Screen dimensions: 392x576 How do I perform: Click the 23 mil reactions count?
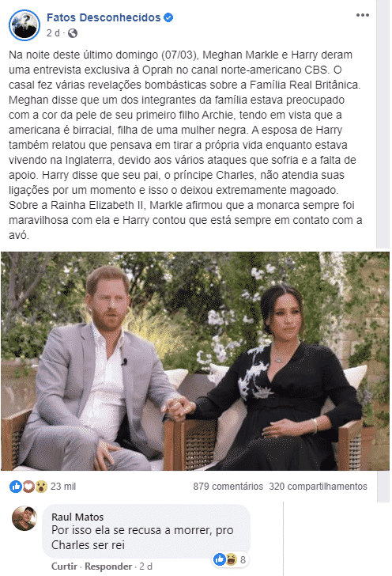coord(63,487)
